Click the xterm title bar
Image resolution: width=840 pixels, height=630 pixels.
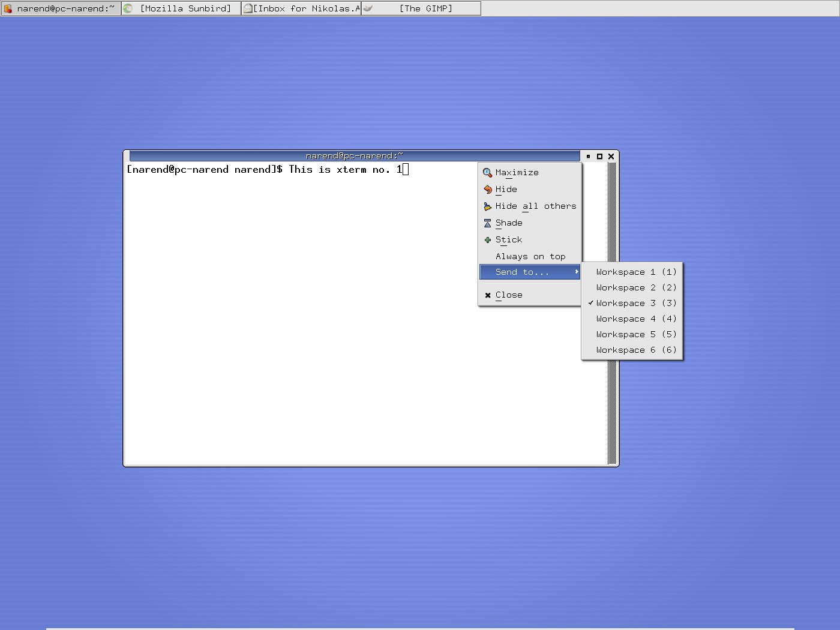354,156
